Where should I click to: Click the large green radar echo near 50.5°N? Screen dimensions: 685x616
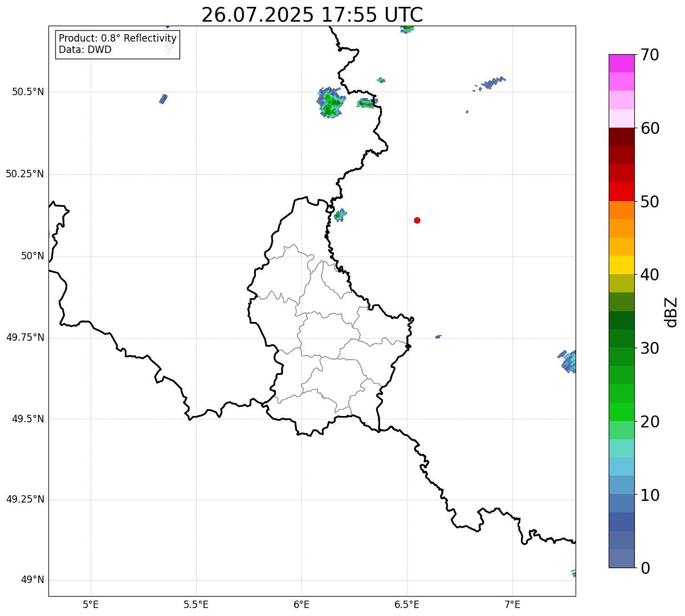[331, 103]
